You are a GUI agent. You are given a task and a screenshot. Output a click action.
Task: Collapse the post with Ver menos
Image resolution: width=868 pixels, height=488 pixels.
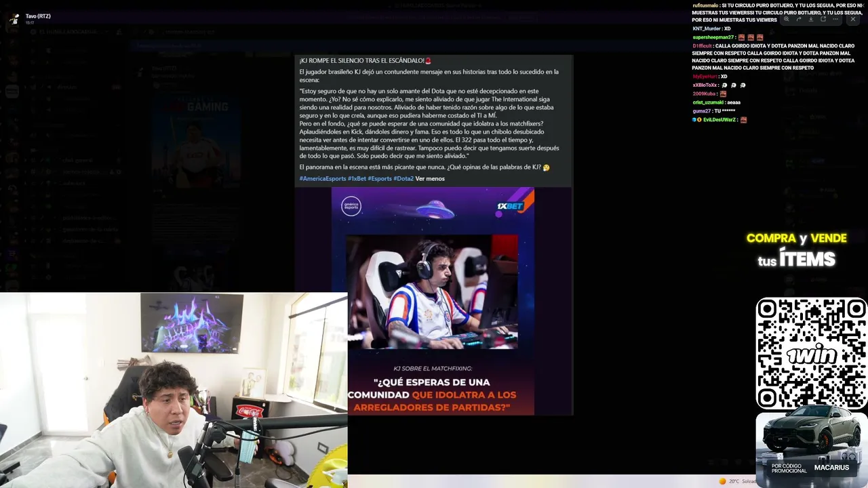point(430,179)
